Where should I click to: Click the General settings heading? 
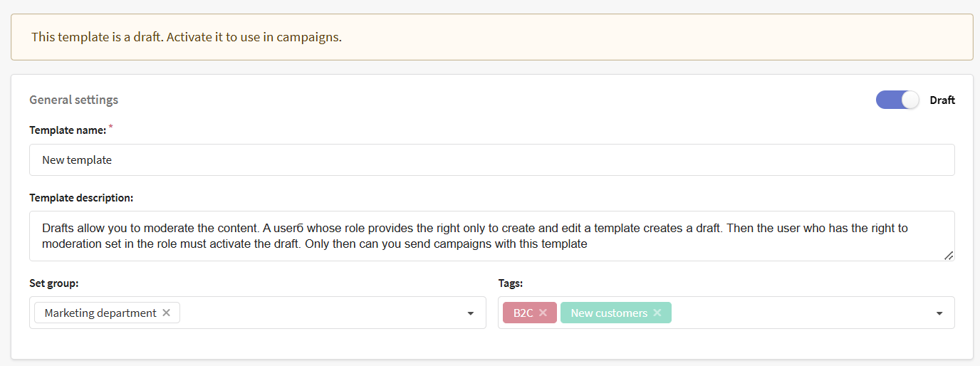click(73, 100)
